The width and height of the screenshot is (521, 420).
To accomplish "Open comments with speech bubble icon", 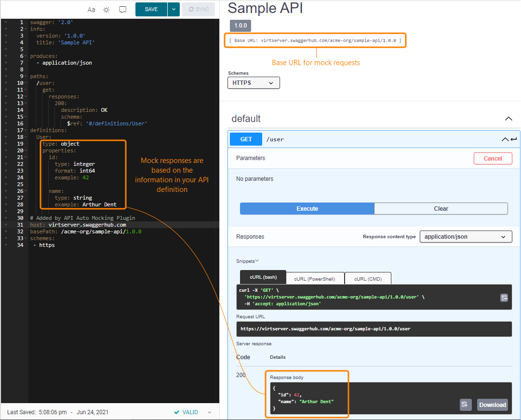I will (122, 10).
